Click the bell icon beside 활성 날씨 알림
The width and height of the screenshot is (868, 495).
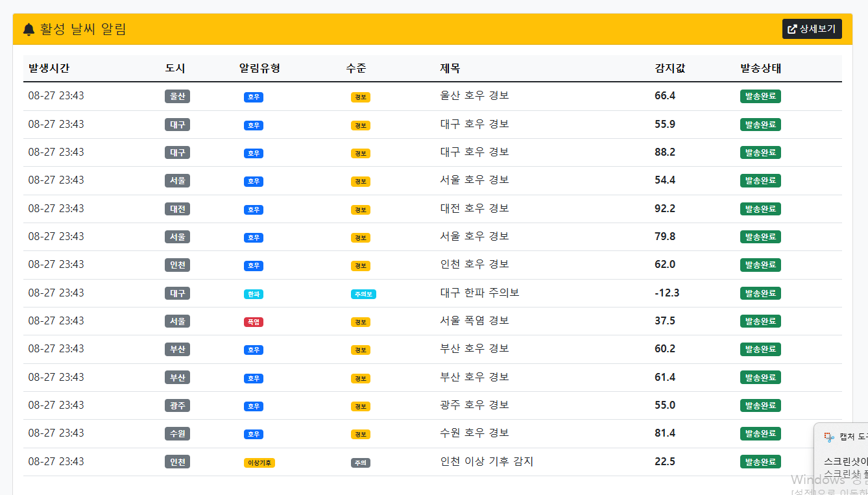click(x=29, y=29)
